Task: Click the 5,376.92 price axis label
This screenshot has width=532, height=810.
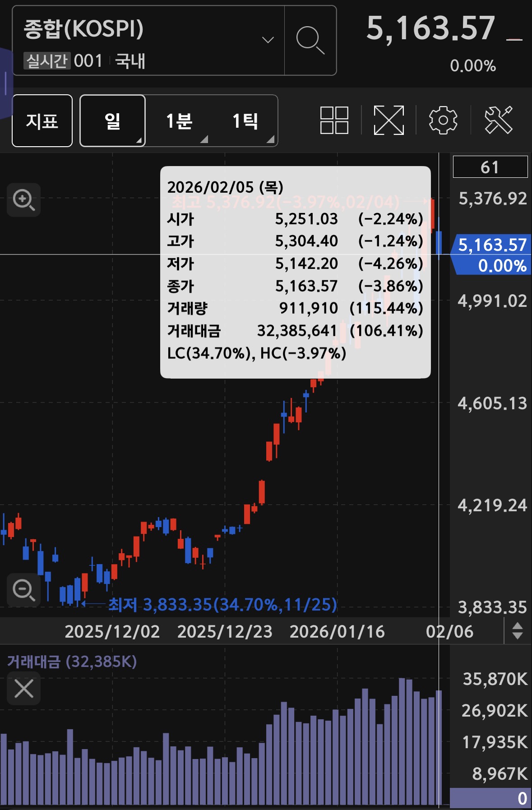Action: pyautogui.click(x=492, y=199)
